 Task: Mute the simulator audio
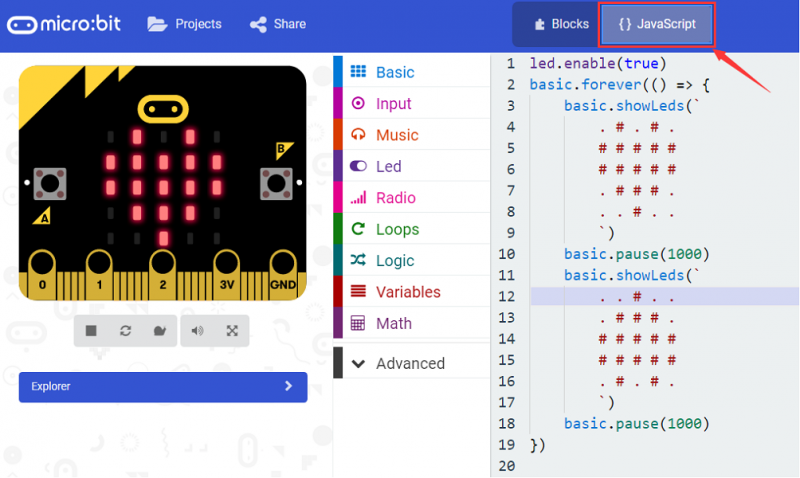pyautogui.click(x=197, y=331)
